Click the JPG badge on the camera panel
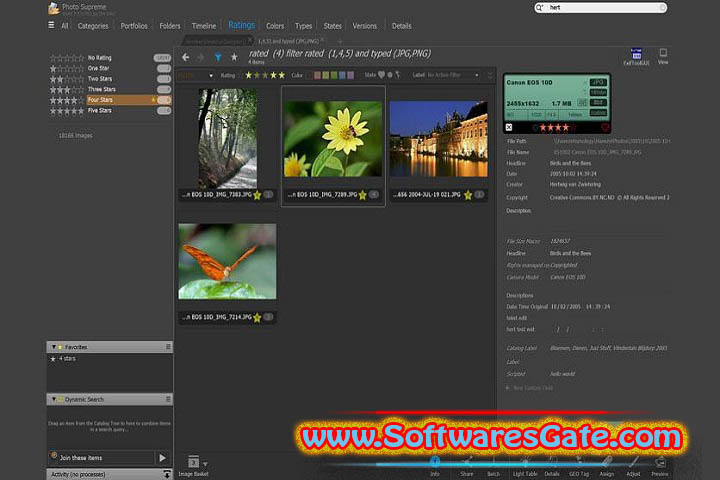 click(598, 82)
